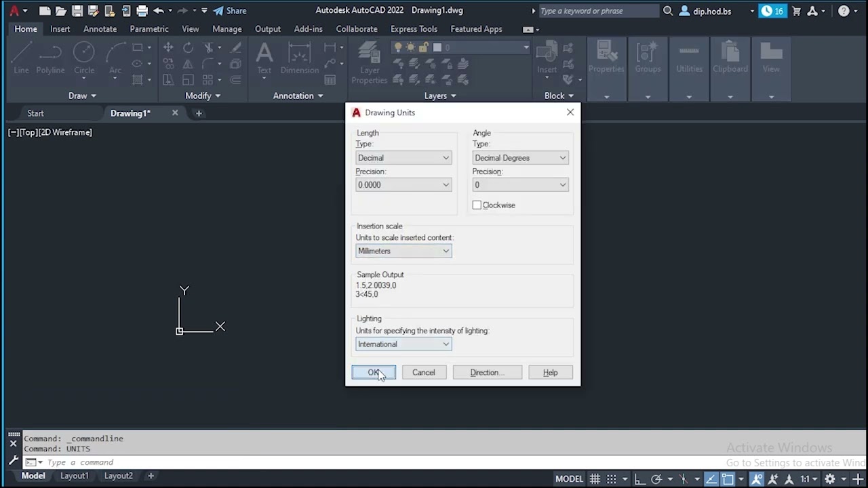Screen dimensions: 868x488
Task: Expand the Draw panel flyout
Action: 82,96
